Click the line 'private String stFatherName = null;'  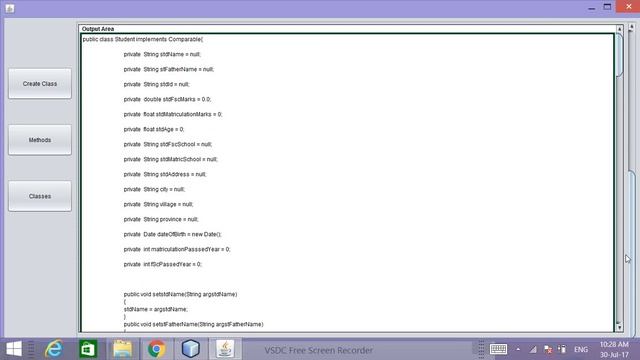(169, 69)
